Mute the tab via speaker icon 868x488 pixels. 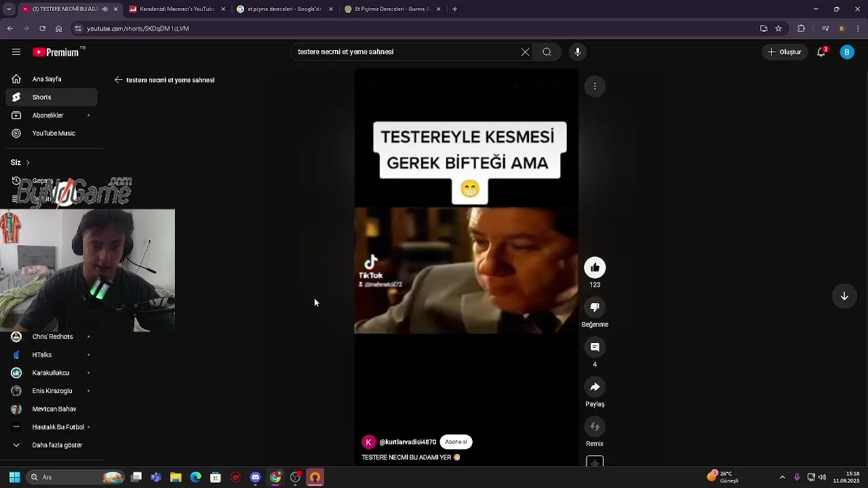[x=104, y=9]
